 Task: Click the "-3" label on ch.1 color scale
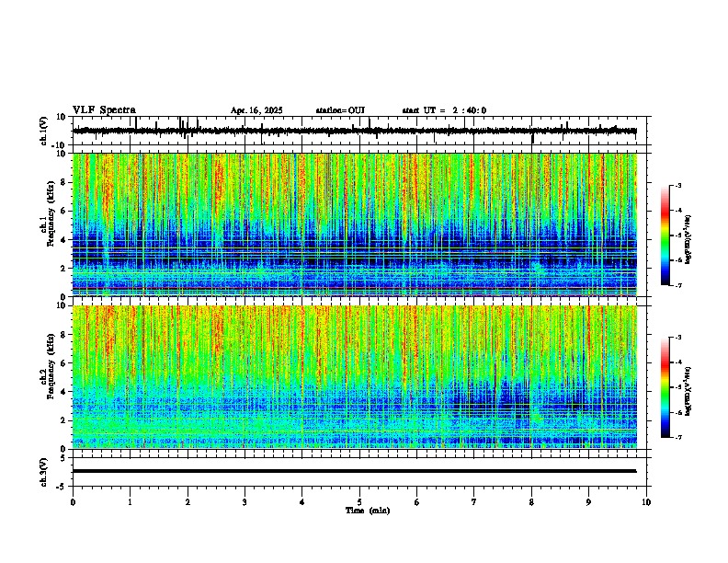tap(678, 185)
